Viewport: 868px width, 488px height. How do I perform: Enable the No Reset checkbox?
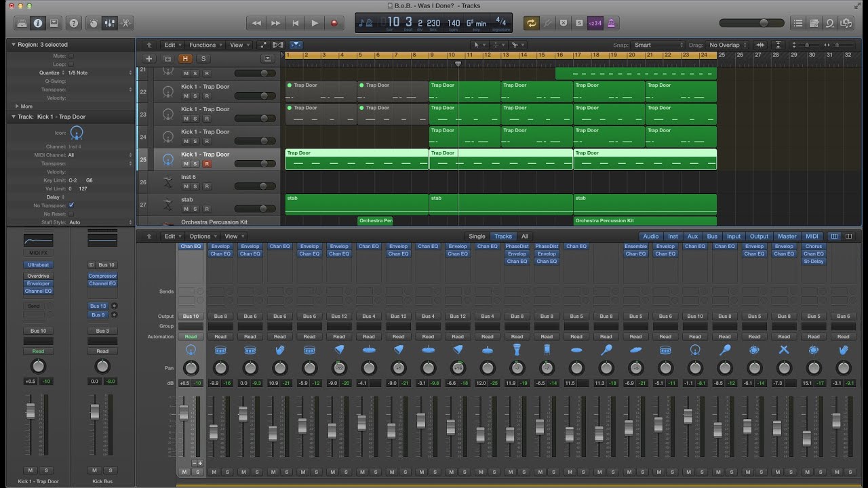pos(71,213)
